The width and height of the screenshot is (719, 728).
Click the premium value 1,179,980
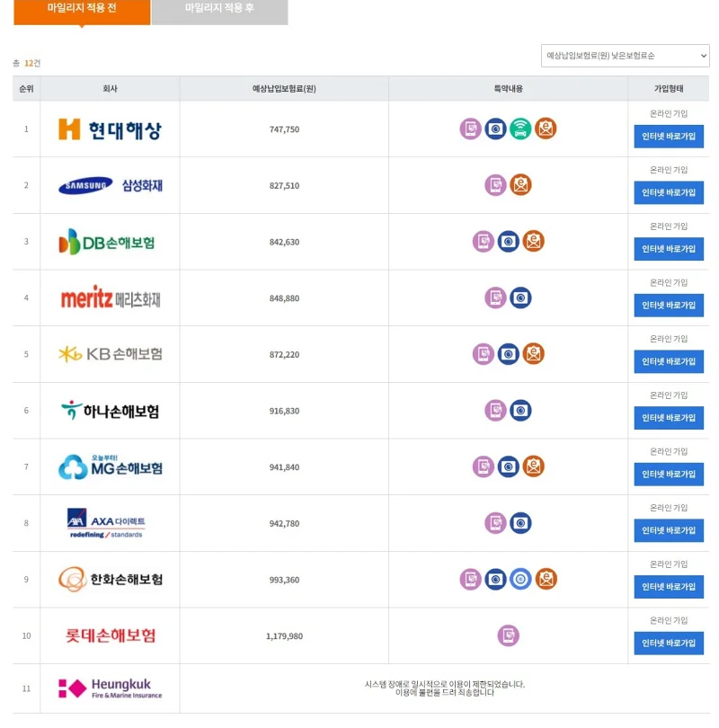click(284, 636)
